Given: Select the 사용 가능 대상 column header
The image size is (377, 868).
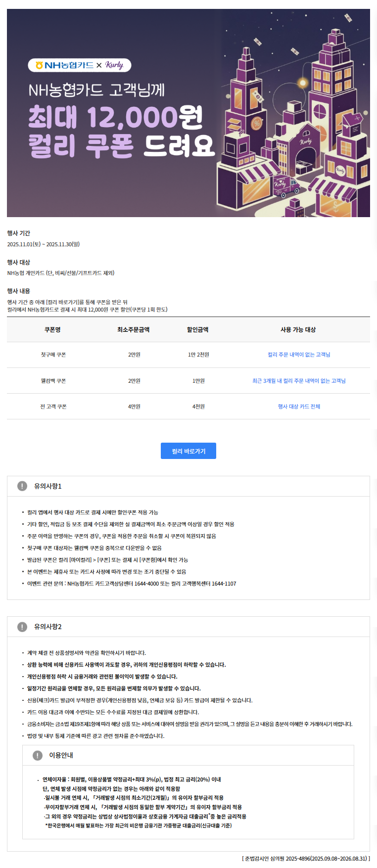Looking at the screenshot, I should point(298,329).
